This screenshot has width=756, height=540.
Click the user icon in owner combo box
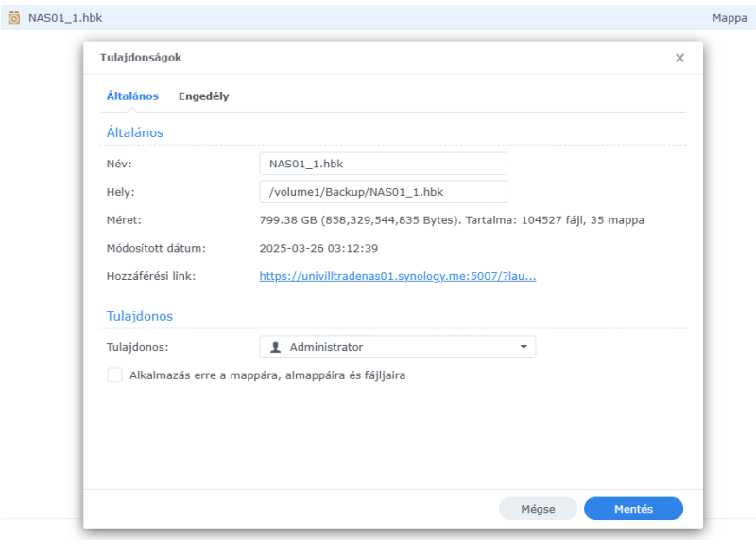pyautogui.click(x=275, y=347)
